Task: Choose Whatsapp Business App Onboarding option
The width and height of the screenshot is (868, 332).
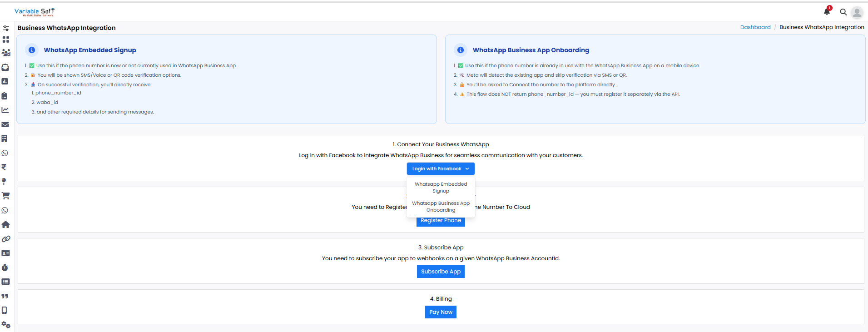Action: click(x=441, y=207)
